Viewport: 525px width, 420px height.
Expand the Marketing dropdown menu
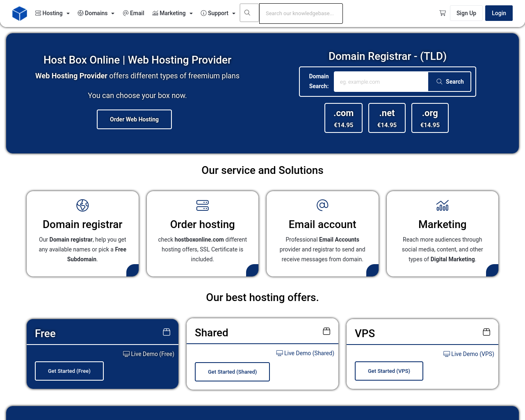172,13
